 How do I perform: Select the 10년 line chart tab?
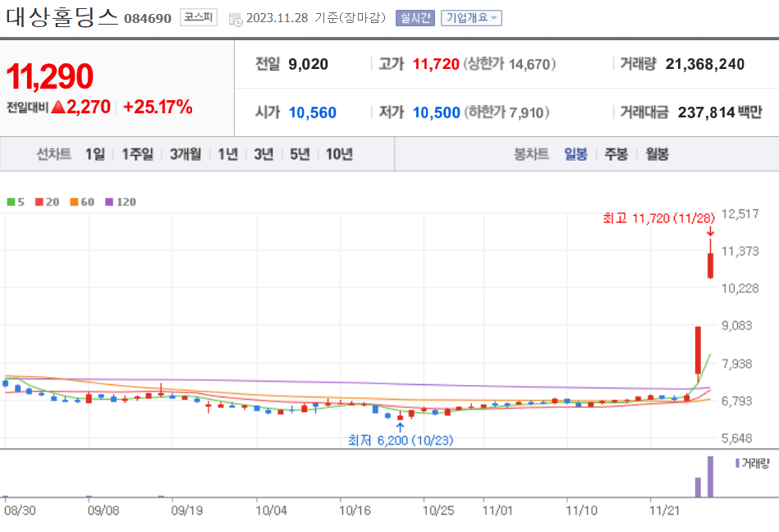tap(339, 154)
